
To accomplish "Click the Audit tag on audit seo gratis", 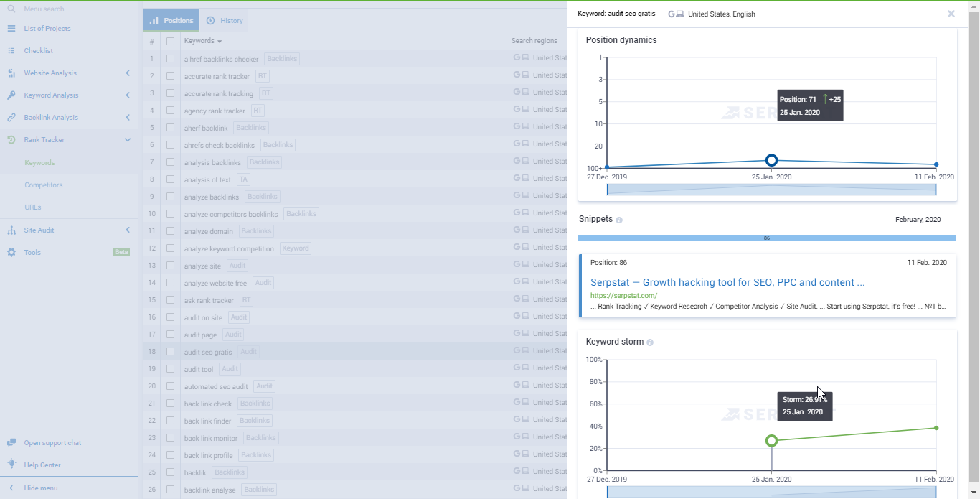I will (248, 352).
